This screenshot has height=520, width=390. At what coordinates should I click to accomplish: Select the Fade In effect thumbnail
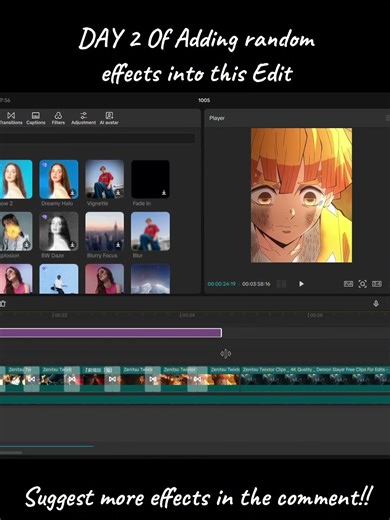click(x=150, y=179)
